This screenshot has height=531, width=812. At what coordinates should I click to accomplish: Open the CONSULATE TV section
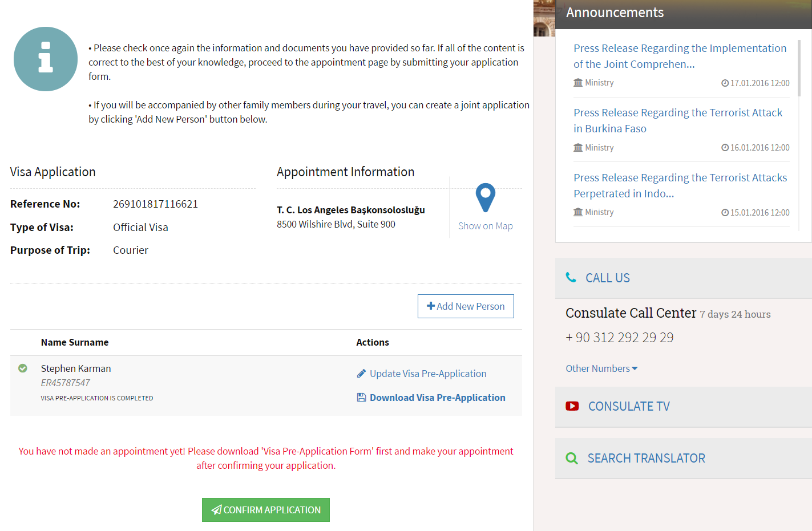pyautogui.click(x=684, y=407)
